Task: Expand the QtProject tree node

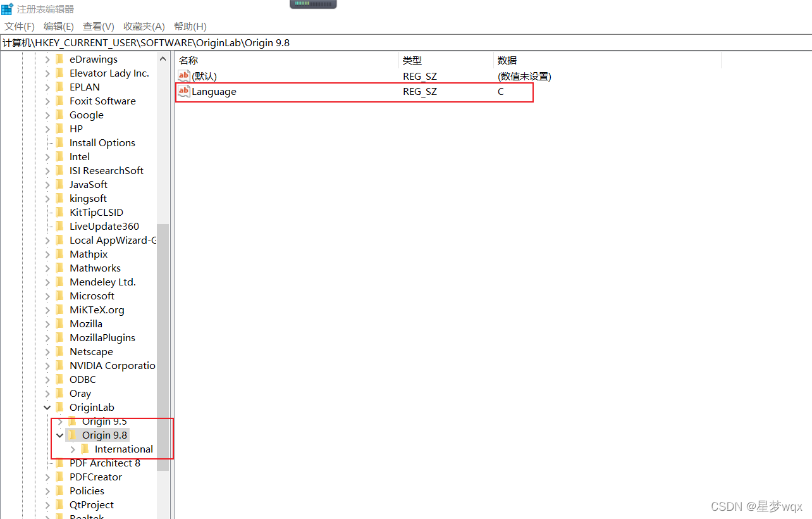Action: [47, 505]
